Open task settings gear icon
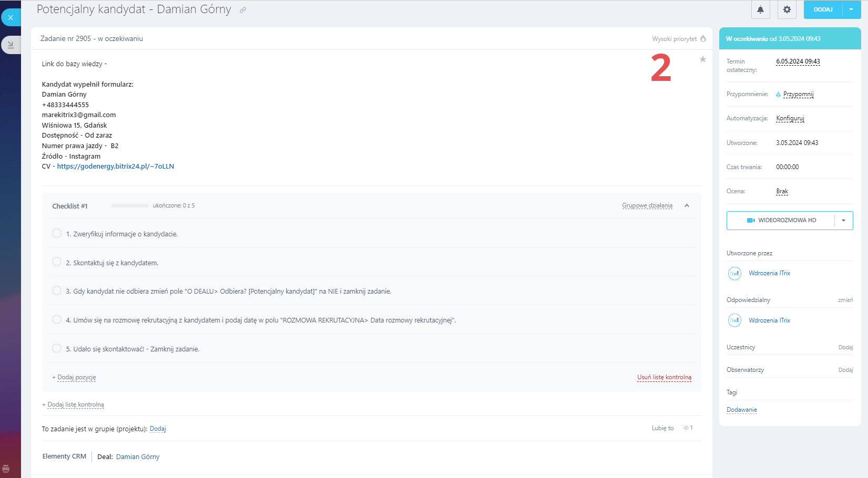The height and width of the screenshot is (478, 868). pyautogui.click(x=787, y=9)
